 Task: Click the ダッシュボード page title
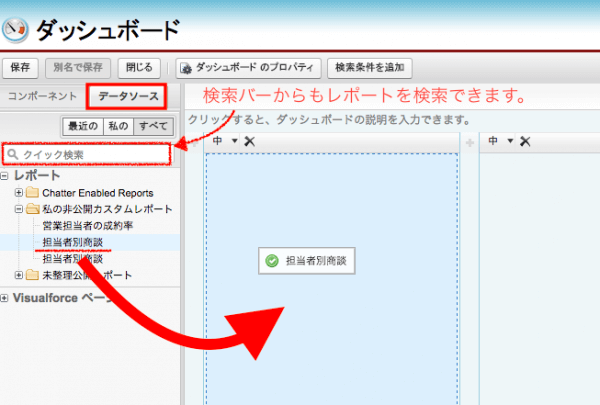point(108,30)
